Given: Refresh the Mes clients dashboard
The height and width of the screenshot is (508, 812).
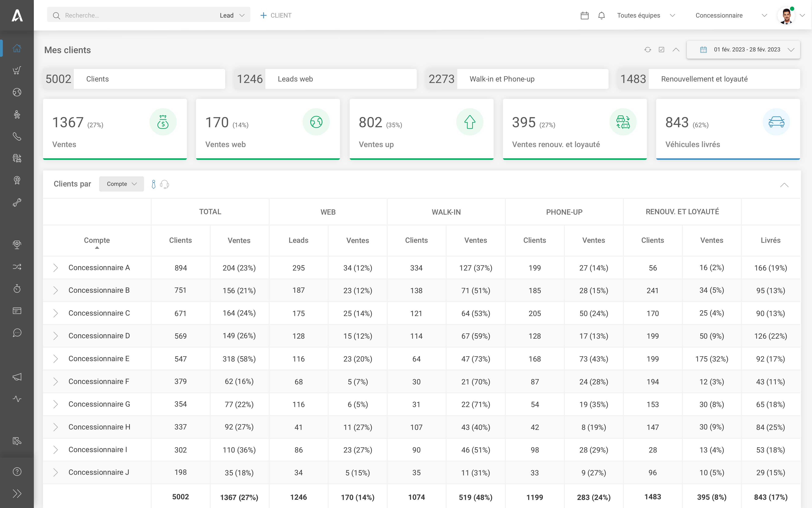Looking at the screenshot, I should point(647,50).
